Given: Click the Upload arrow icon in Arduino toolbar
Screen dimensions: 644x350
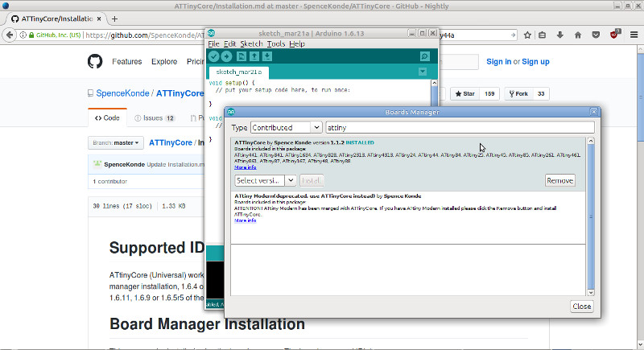Looking at the screenshot, I should click(226, 56).
